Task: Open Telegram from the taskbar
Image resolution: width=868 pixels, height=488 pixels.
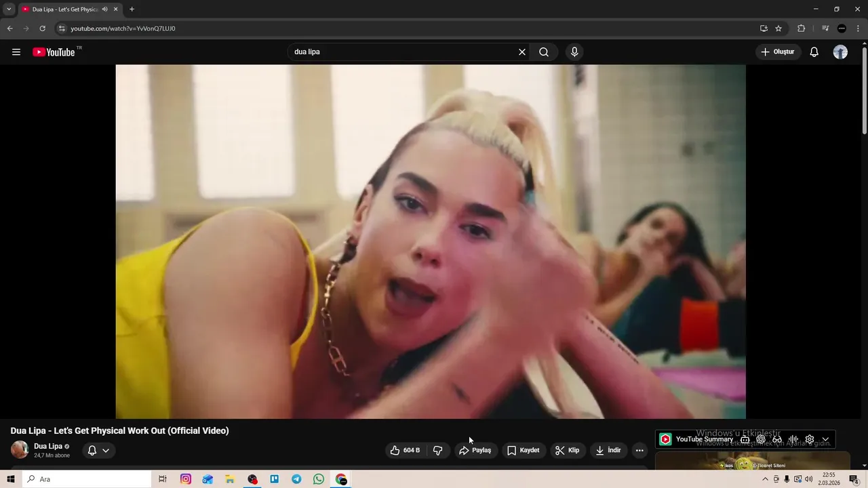Action: coord(296,479)
